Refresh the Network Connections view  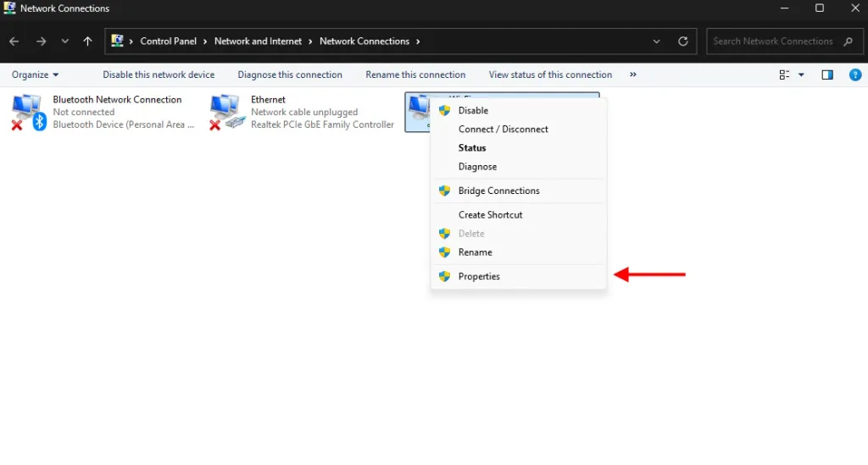point(683,42)
